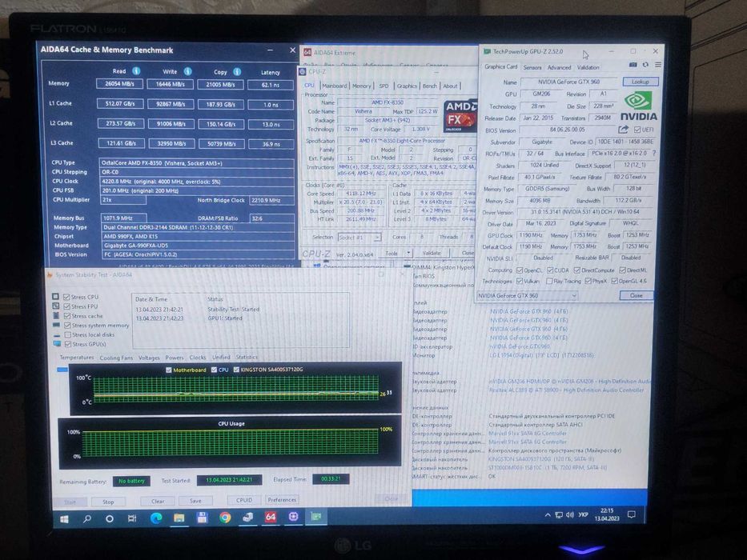Switch to AIDA64 red taskbar icon
This screenshot has width=747, height=560.
[271, 517]
